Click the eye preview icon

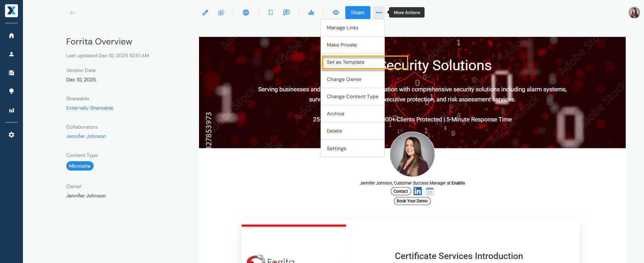pos(336,13)
